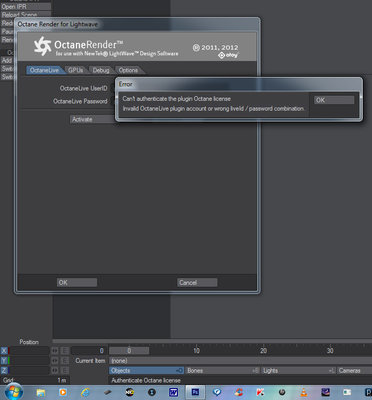Screen dimensions: 372x400
Task: Select Lights edit mode button
Action: click(x=299, y=371)
